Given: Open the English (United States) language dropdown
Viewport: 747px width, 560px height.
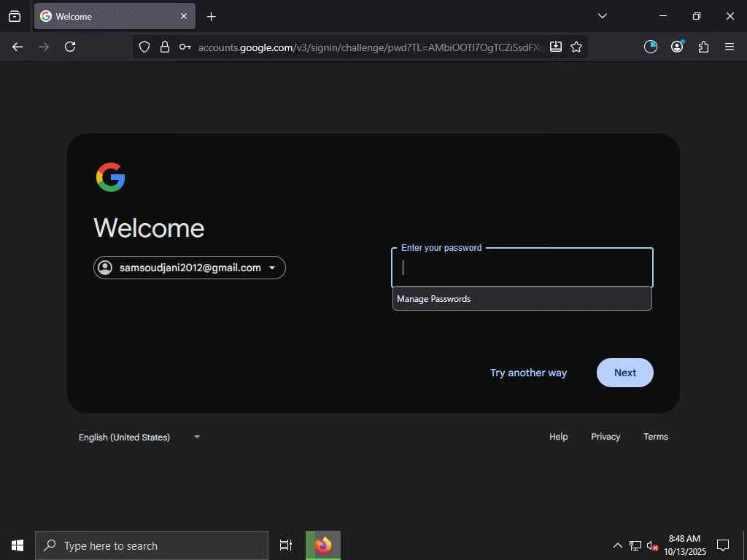Looking at the screenshot, I should coord(139,437).
